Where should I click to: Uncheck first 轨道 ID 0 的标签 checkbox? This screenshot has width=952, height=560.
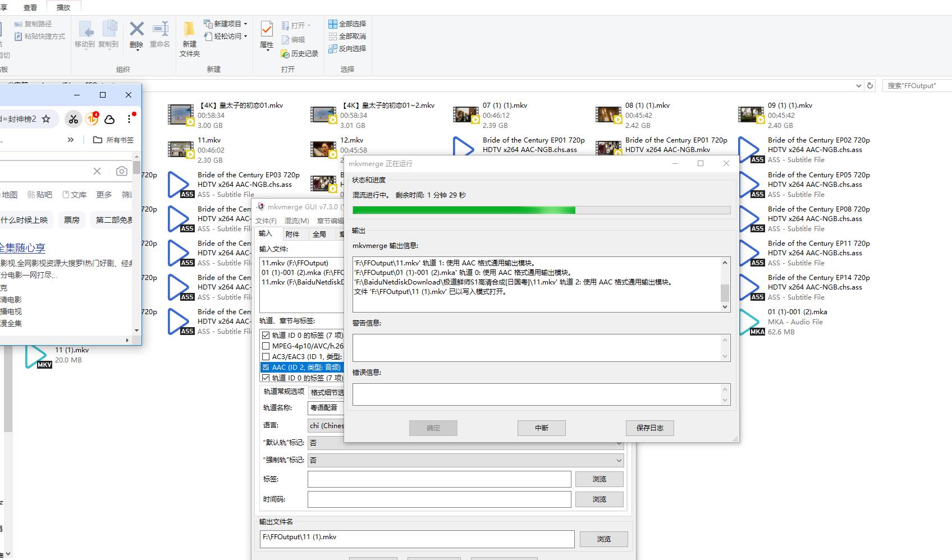coord(266,336)
